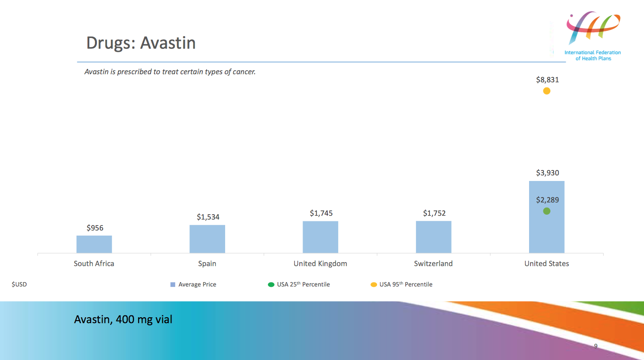Select the United States average price bar
This screenshot has height=360, width=644.
[547, 217]
